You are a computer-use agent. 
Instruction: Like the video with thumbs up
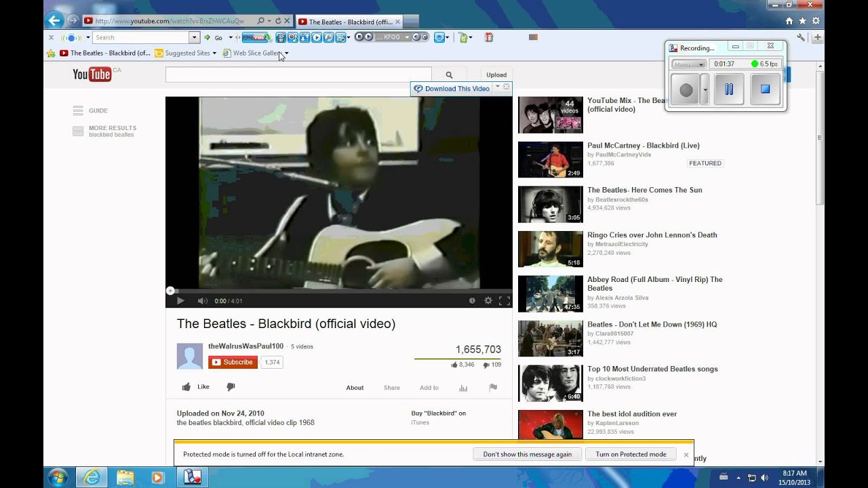tap(186, 387)
